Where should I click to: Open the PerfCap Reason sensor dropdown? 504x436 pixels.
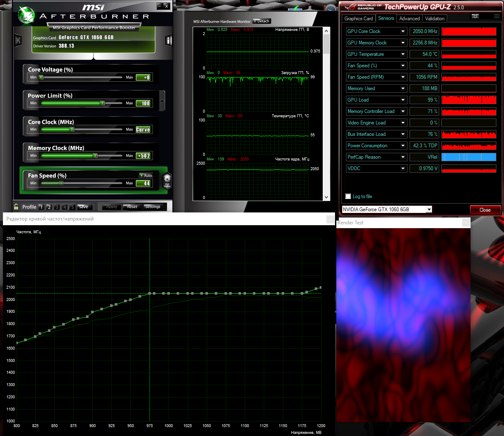point(403,157)
